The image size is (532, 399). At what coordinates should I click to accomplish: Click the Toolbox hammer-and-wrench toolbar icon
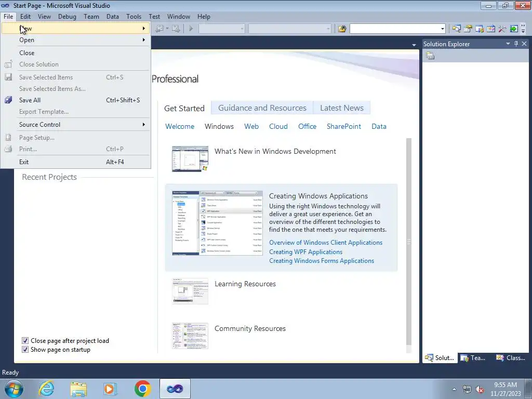(x=502, y=29)
